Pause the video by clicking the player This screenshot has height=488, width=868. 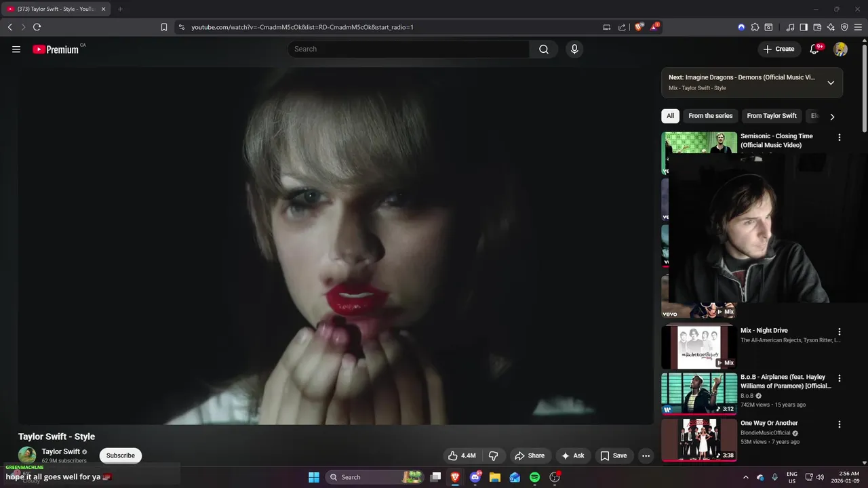336,245
